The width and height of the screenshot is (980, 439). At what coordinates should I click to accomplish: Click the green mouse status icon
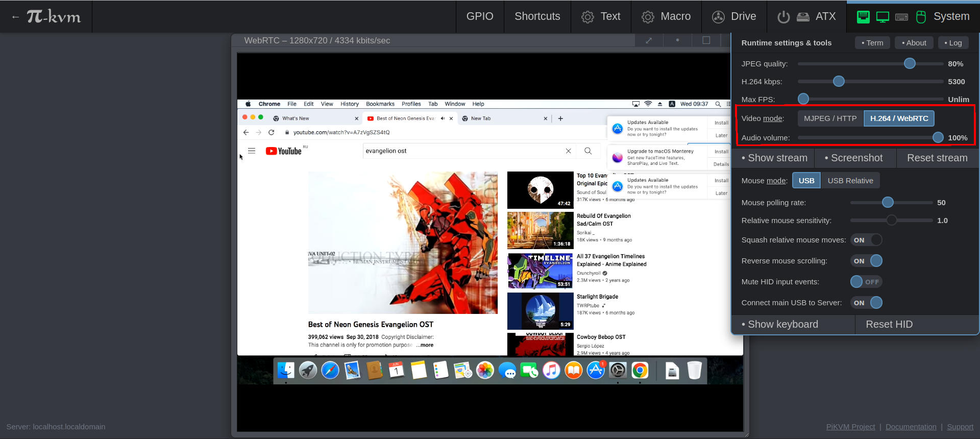pos(921,17)
